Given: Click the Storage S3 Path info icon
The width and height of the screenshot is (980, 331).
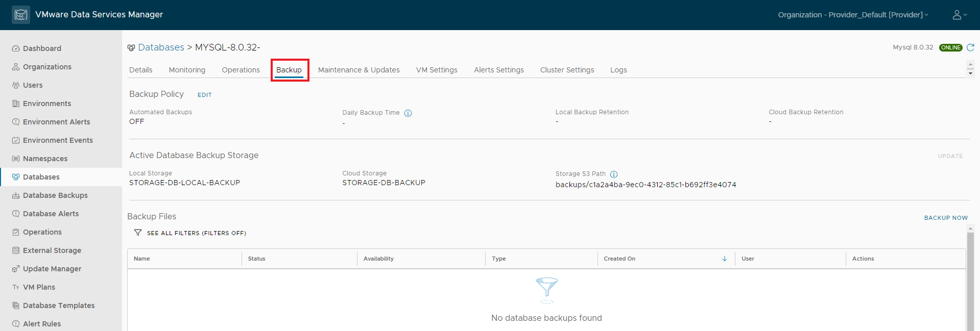Looking at the screenshot, I should pyautogui.click(x=614, y=174).
